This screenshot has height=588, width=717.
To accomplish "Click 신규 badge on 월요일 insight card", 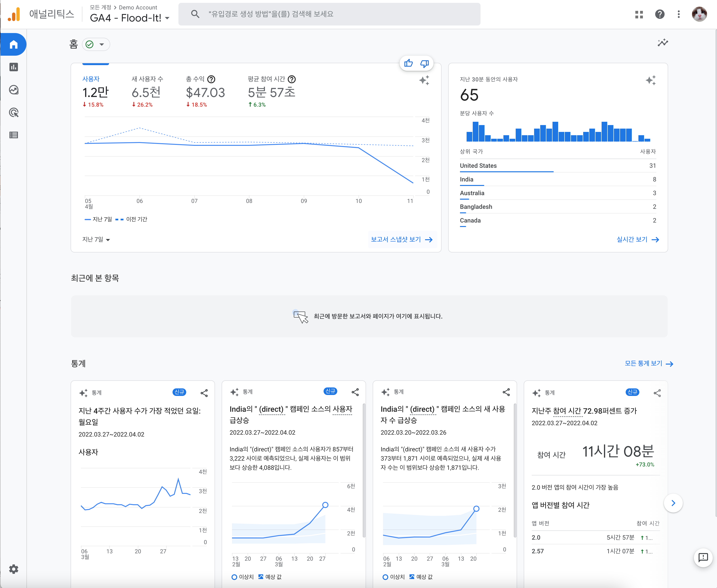I will click(179, 392).
